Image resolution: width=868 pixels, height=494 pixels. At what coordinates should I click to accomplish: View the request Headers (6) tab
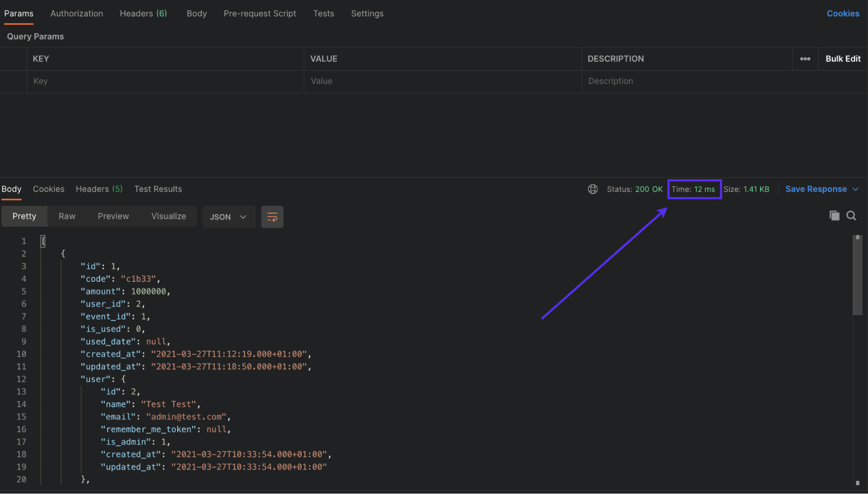click(143, 13)
